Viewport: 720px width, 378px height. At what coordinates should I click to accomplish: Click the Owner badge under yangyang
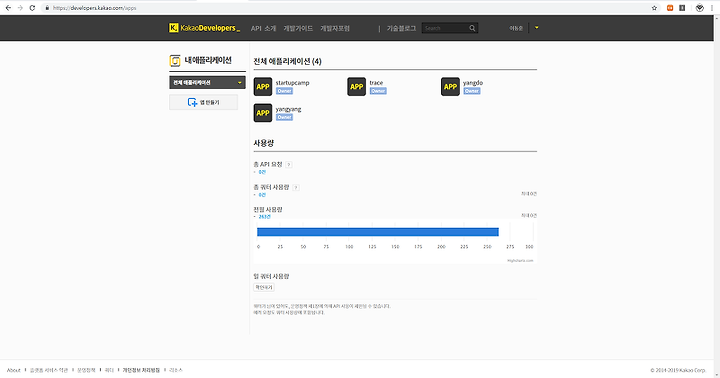(284, 117)
